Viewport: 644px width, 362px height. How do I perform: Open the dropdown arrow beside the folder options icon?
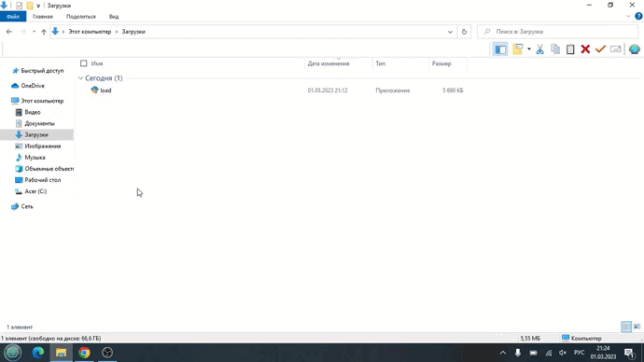529,49
